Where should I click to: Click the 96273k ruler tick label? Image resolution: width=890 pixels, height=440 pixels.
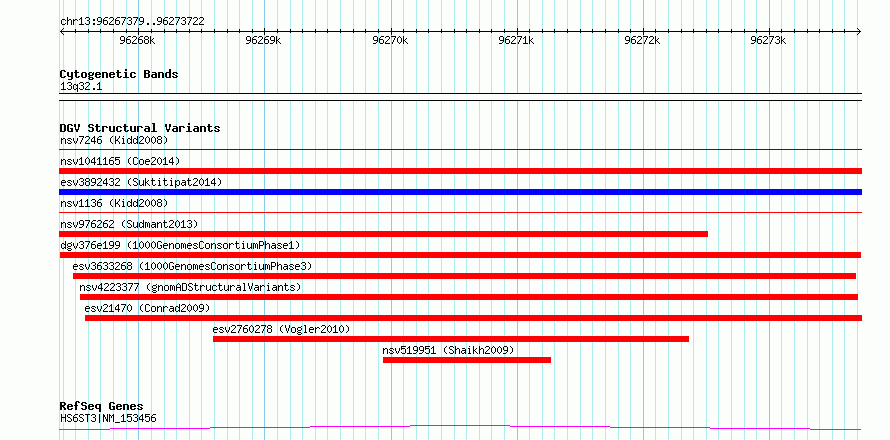click(x=769, y=40)
